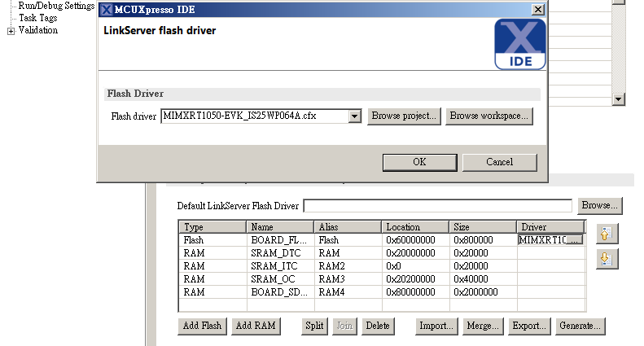Image resolution: width=644 pixels, height=346 pixels.
Task: Click the Name column header
Action: point(280,227)
